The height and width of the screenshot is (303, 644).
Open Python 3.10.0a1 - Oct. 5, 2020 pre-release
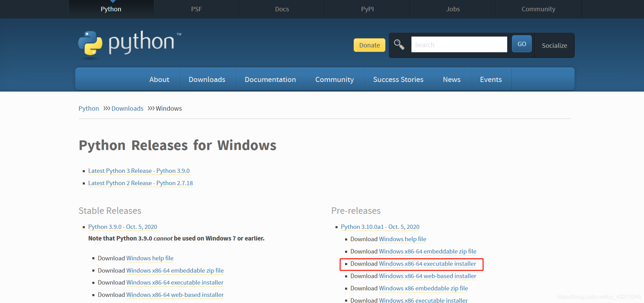[x=380, y=227]
